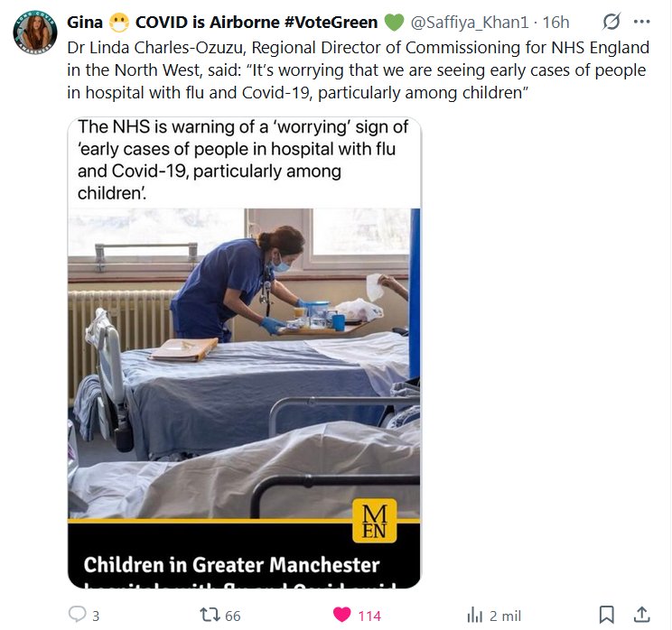
Task: Open the @Saffiya_Khan1 handle link
Action: [469, 23]
